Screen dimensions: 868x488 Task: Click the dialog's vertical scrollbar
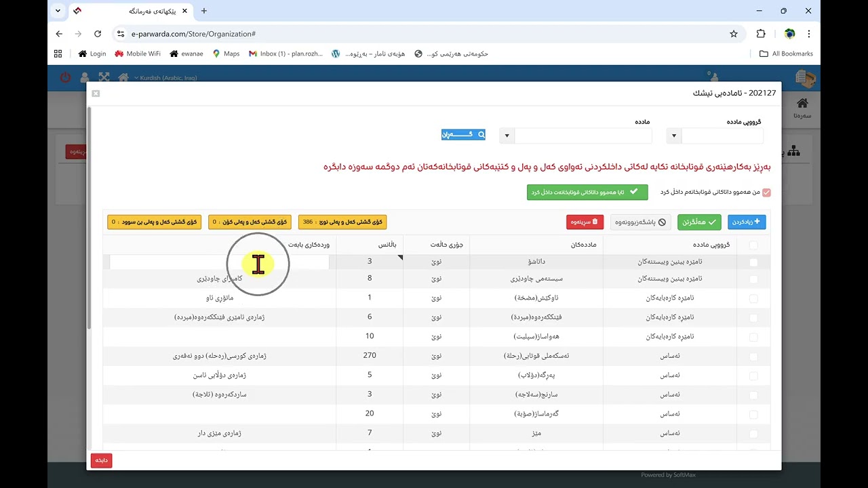[89, 217]
